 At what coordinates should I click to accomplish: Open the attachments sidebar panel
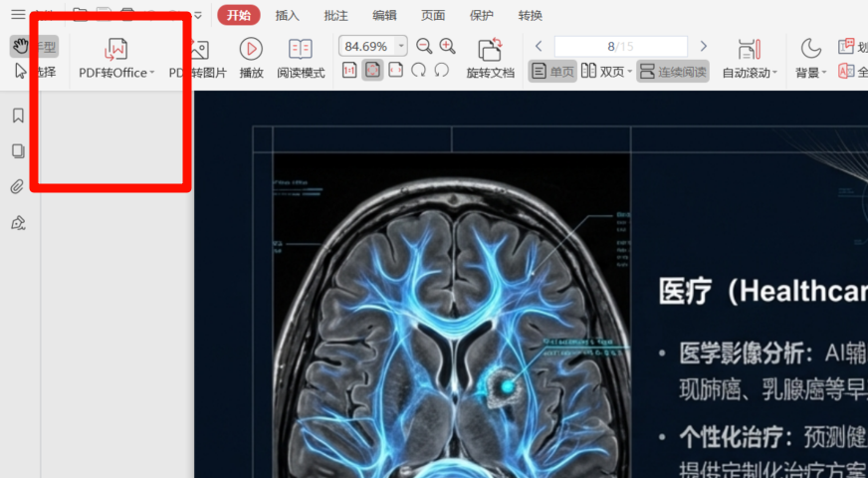coord(18,186)
